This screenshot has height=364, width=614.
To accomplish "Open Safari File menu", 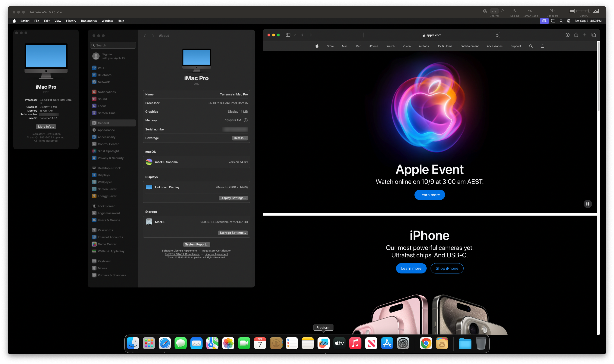I will pos(37,21).
